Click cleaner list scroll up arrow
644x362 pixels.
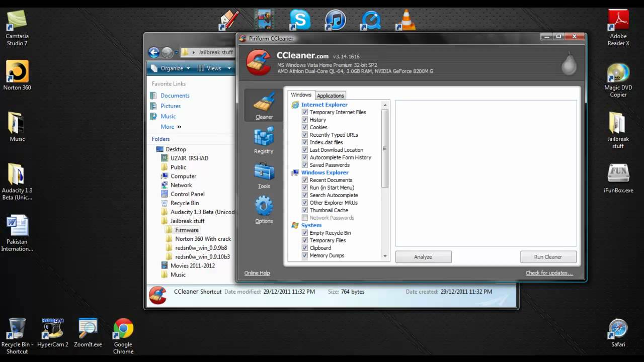(x=385, y=105)
